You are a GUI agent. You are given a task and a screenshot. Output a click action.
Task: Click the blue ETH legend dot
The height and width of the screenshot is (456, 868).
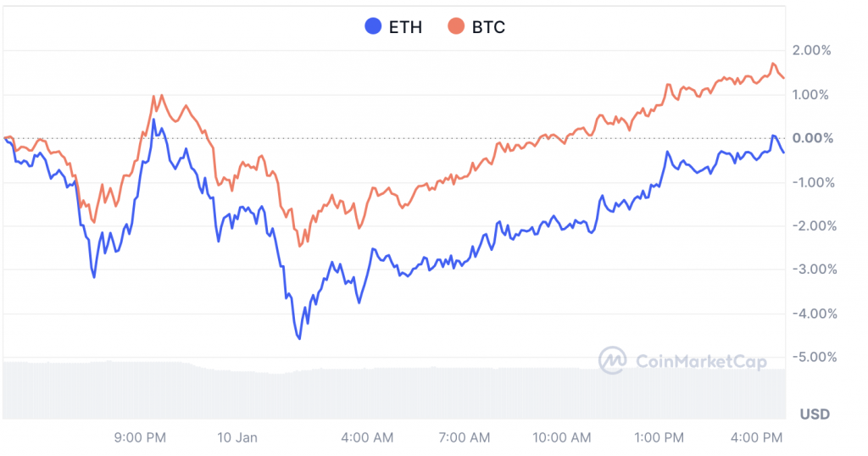point(372,27)
